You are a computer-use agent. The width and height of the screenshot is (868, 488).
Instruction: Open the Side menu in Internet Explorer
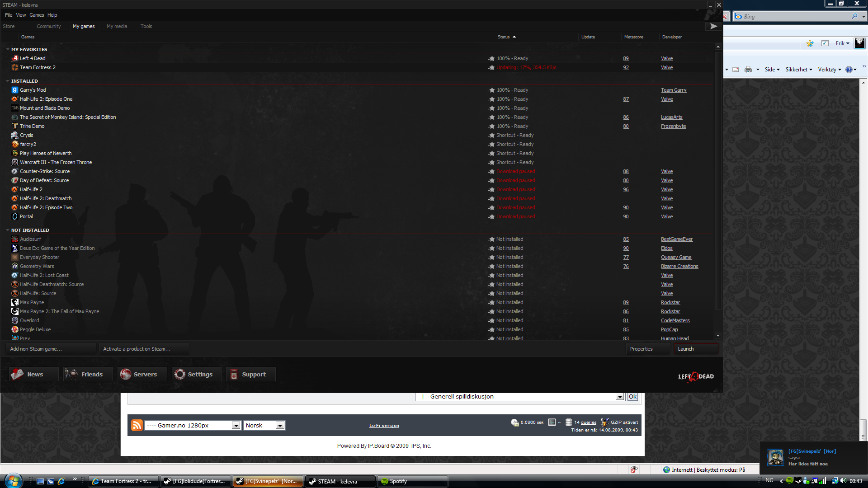point(772,70)
